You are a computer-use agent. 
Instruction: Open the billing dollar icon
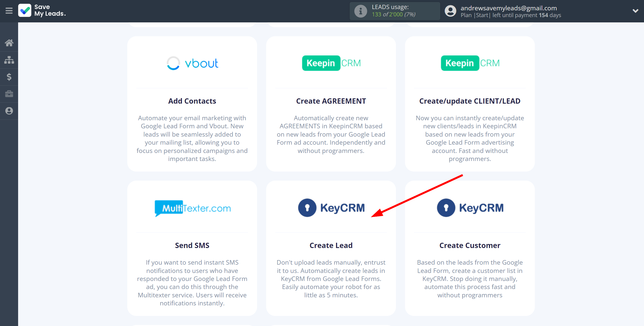[9, 77]
